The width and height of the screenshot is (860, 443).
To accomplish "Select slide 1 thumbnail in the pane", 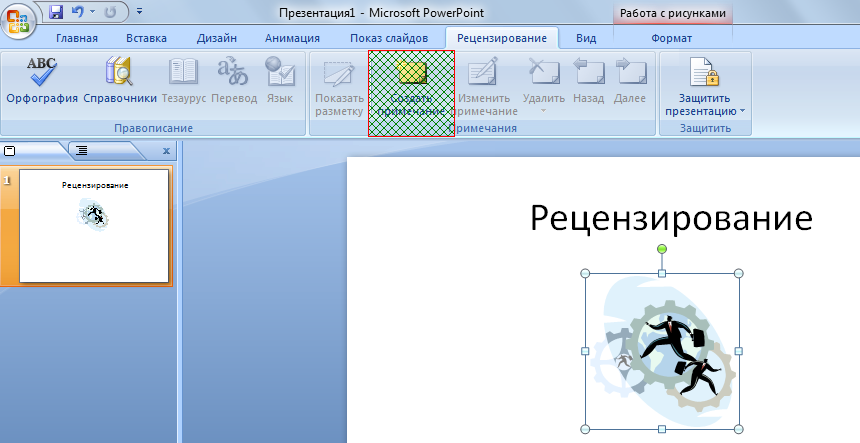I will point(94,226).
